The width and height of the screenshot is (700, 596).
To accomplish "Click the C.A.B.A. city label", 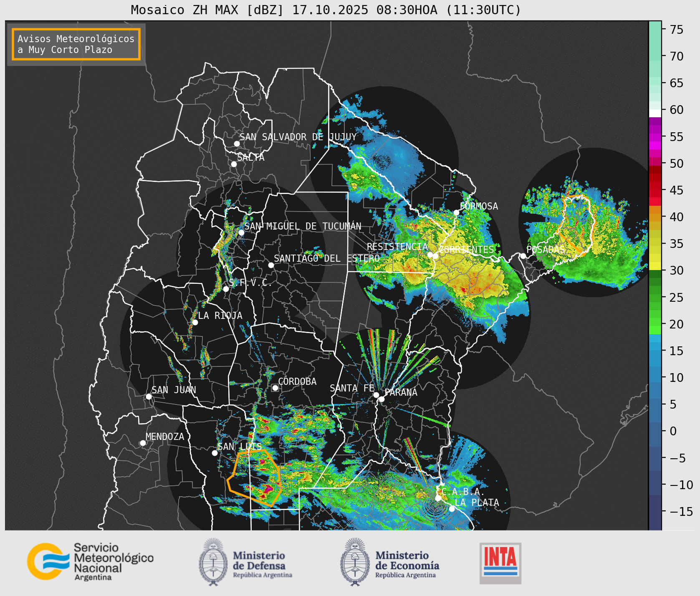I will pyautogui.click(x=463, y=492).
